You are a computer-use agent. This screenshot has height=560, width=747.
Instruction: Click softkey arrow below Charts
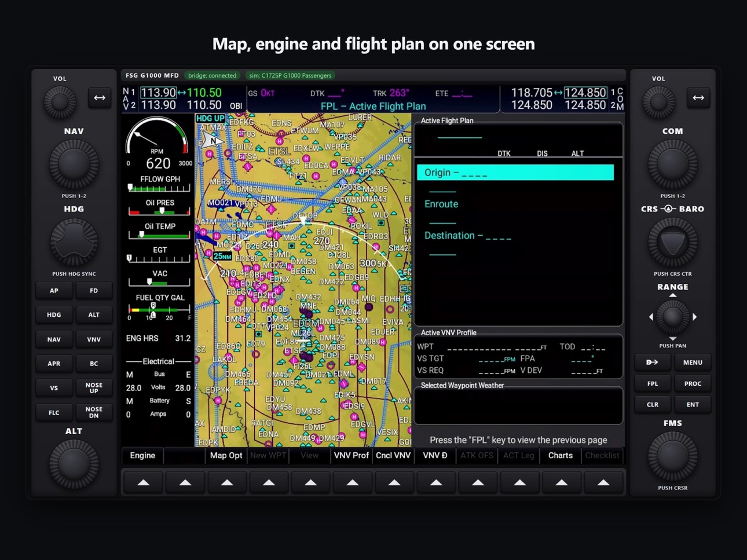click(x=561, y=482)
